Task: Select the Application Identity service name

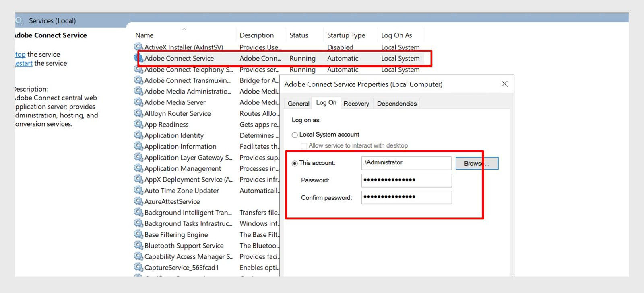Action: tap(174, 135)
